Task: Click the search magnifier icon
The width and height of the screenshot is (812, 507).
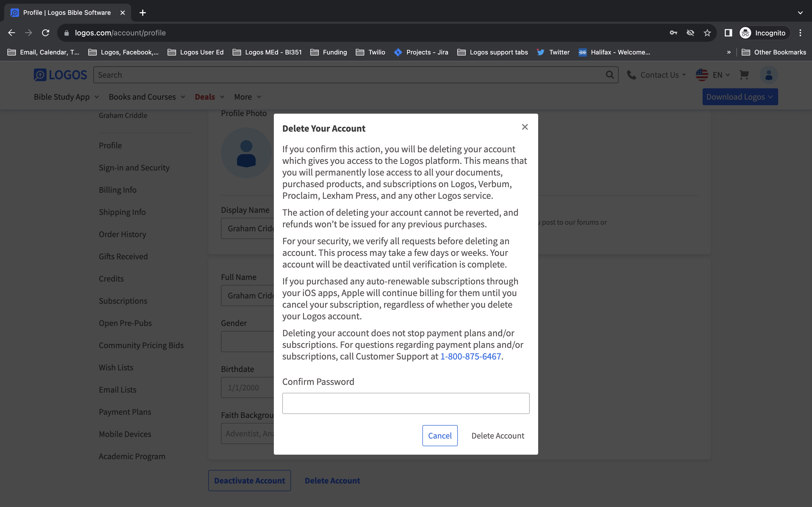Action: 610,75
